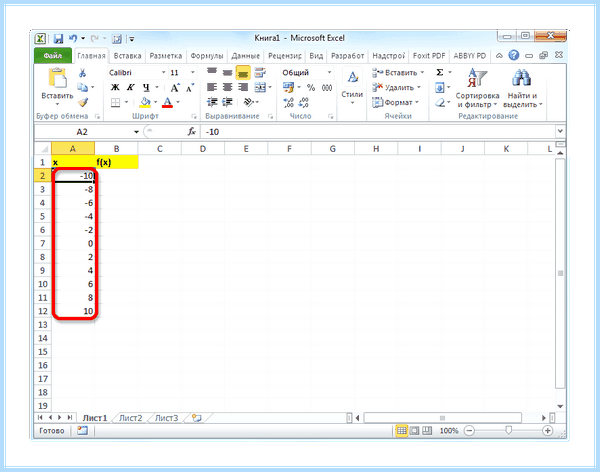Click the zoom slider handle
Image resolution: width=600 pixels, height=472 pixels.
point(508,431)
